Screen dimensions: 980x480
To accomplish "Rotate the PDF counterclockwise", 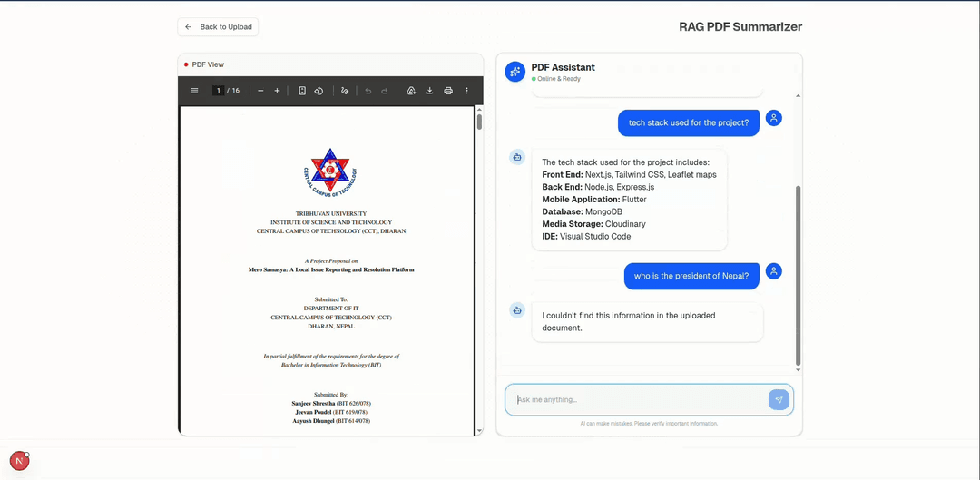I will click(x=318, y=91).
